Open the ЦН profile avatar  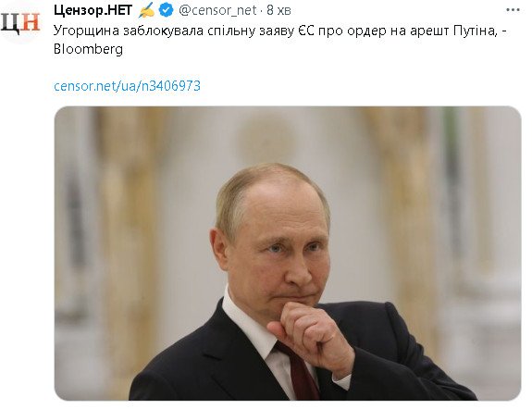(x=20, y=22)
